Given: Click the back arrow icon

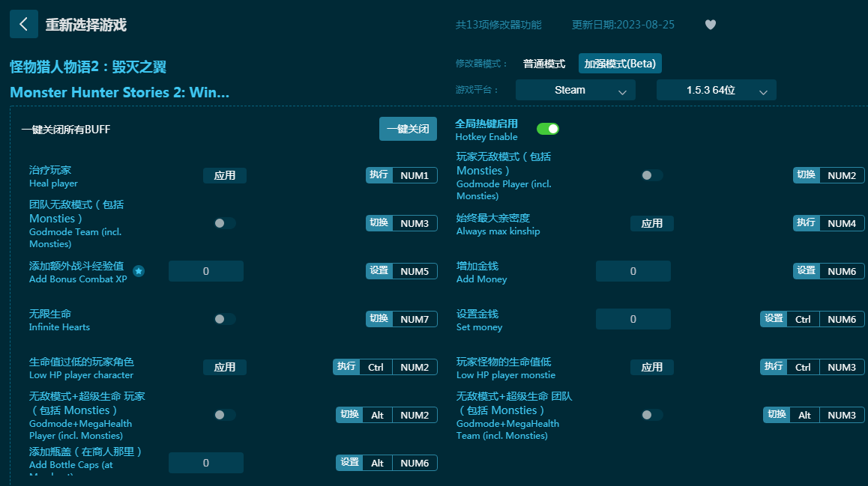Looking at the screenshot, I should tap(24, 24).
